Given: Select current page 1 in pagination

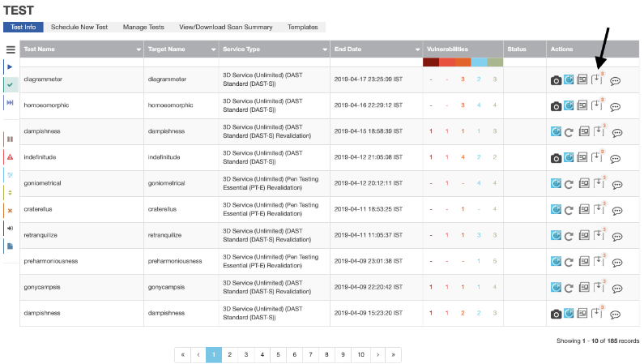Looking at the screenshot, I should click(x=214, y=354).
